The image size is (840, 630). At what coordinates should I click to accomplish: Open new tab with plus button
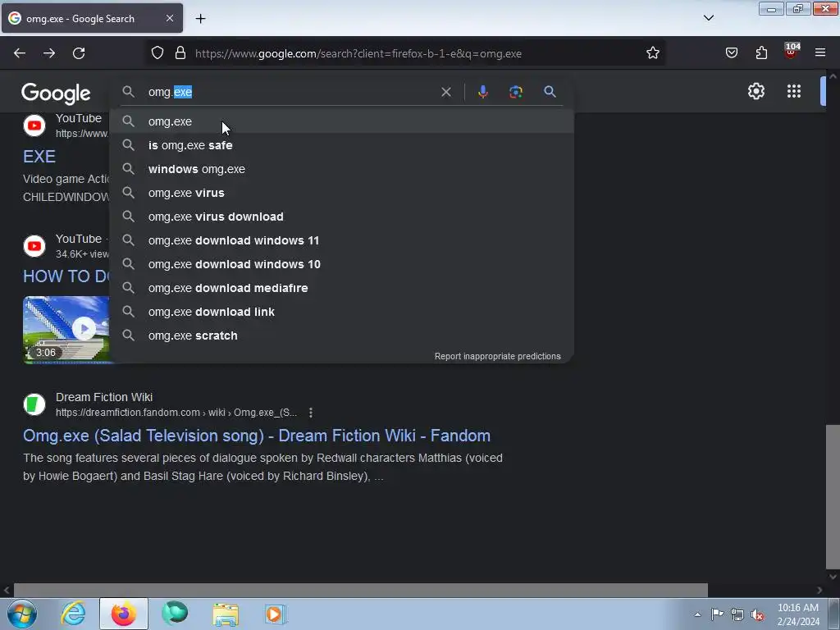200,19
